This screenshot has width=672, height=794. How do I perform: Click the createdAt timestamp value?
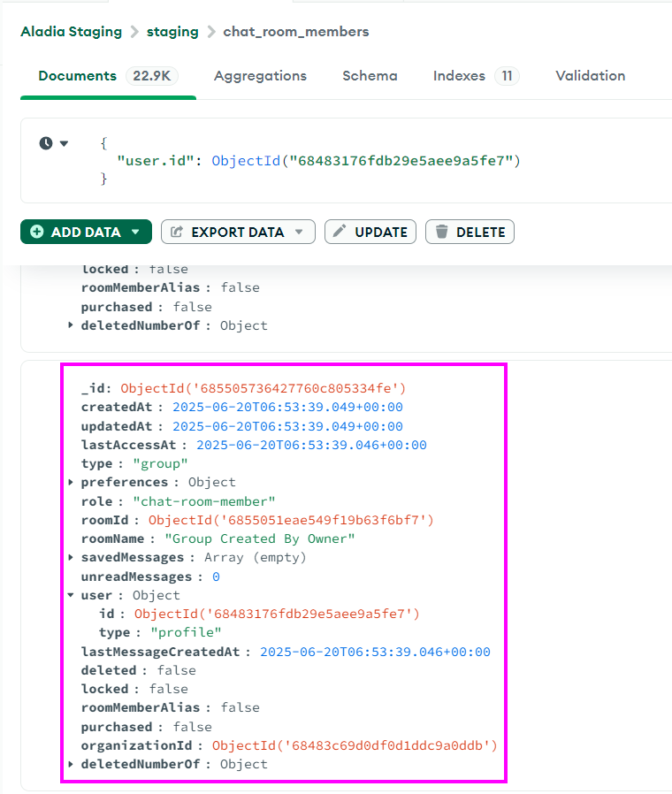pos(287,407)
